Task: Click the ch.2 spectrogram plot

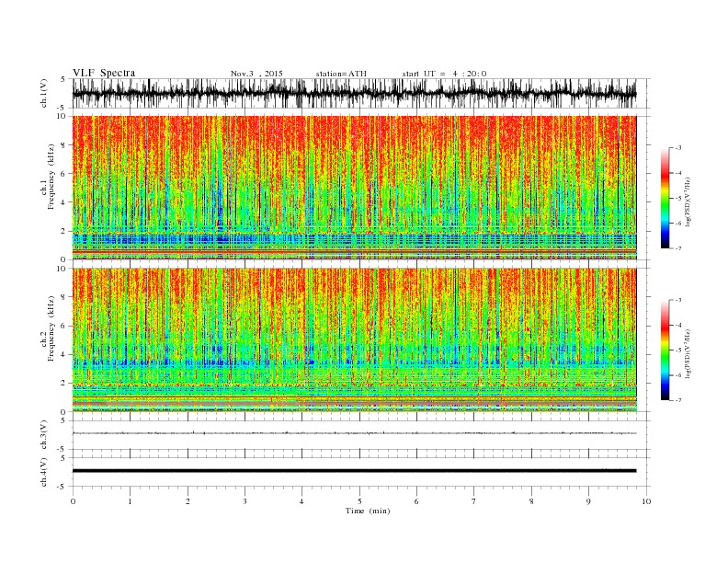Action: pos(354,340)
